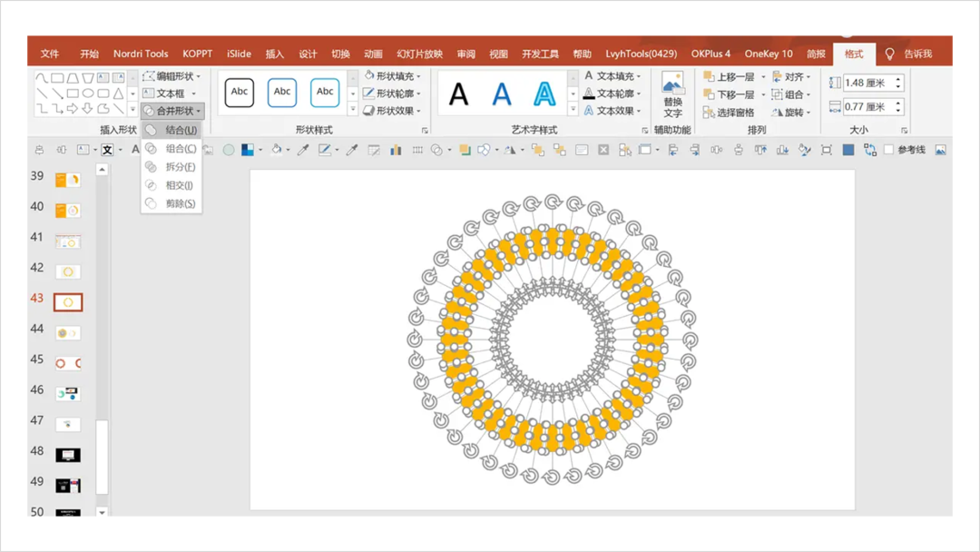The image size is (980, 552).
Task: Click the thumbnail pane scroll-up arrow
Action: (102, 170)
